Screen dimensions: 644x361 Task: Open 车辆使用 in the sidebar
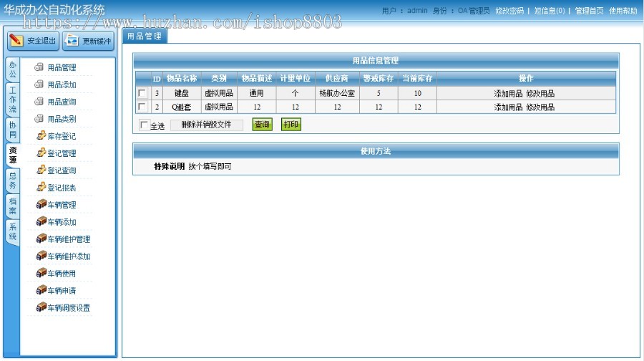pos(62,274)
